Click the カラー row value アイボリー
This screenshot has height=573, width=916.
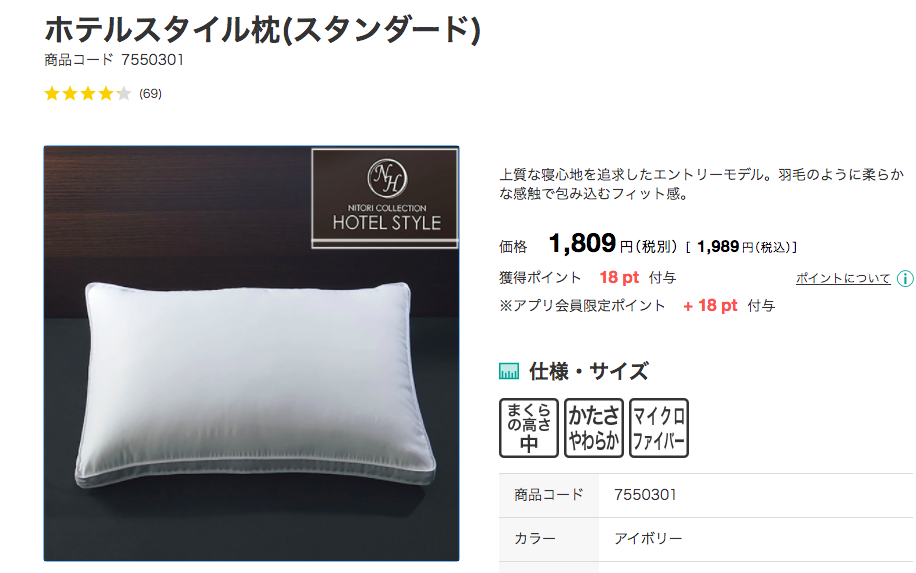(648, 539)
